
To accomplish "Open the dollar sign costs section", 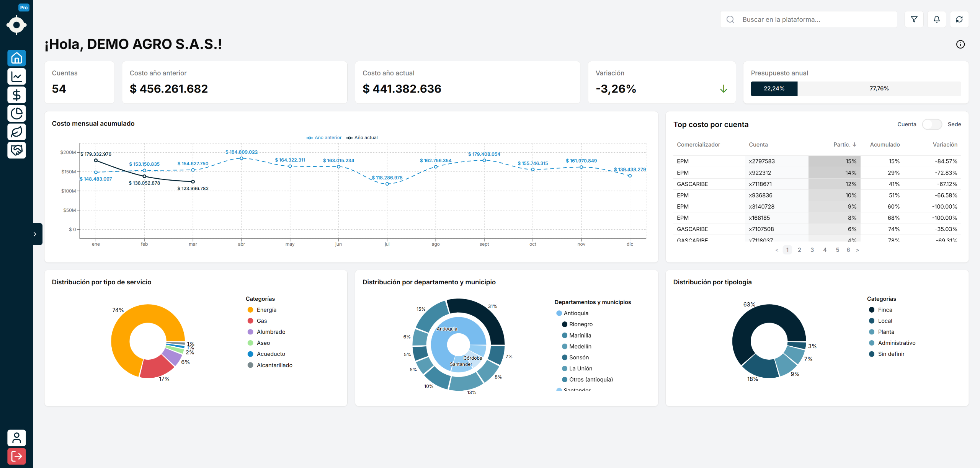I will tap(16, 95).
